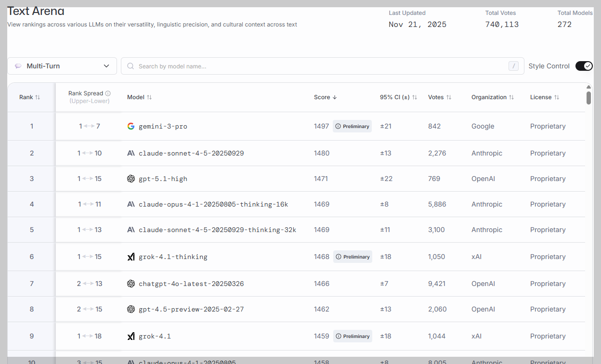
Task: Click sort arrows next to Model header
Action: pos(149,97)
